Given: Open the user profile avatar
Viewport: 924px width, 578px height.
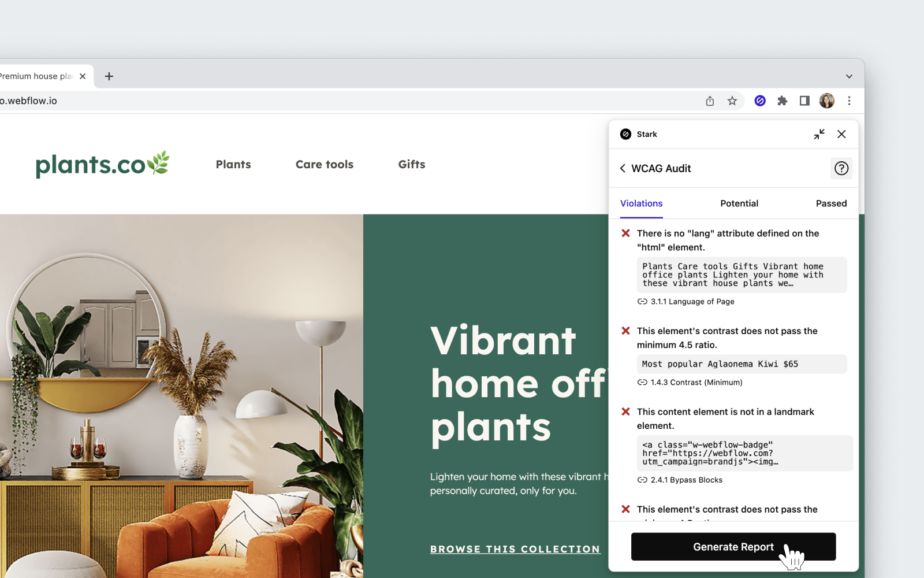Looking at the screenshot, I should click(x=827, y=101).
